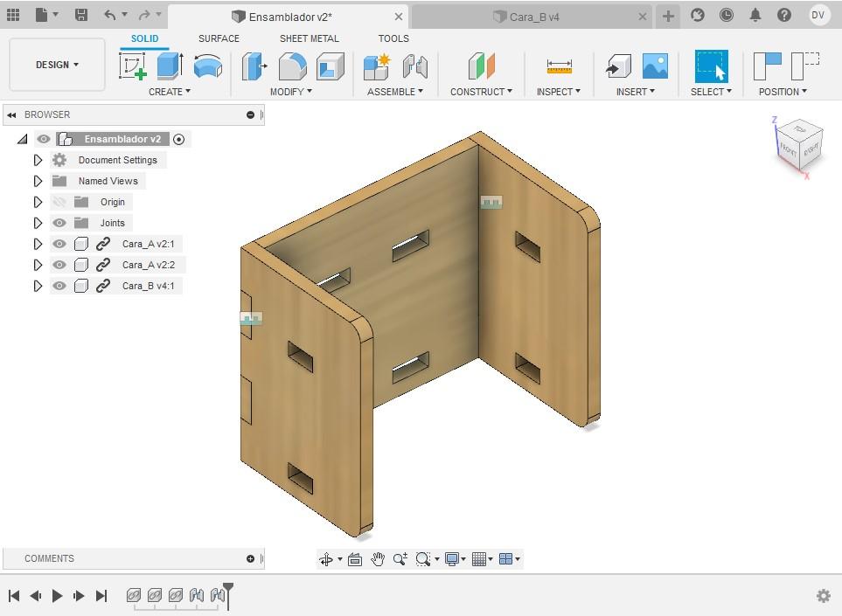
Task: Open the CREATE dropdown menu
Action: pyautogui.click(x=169, y=92)
